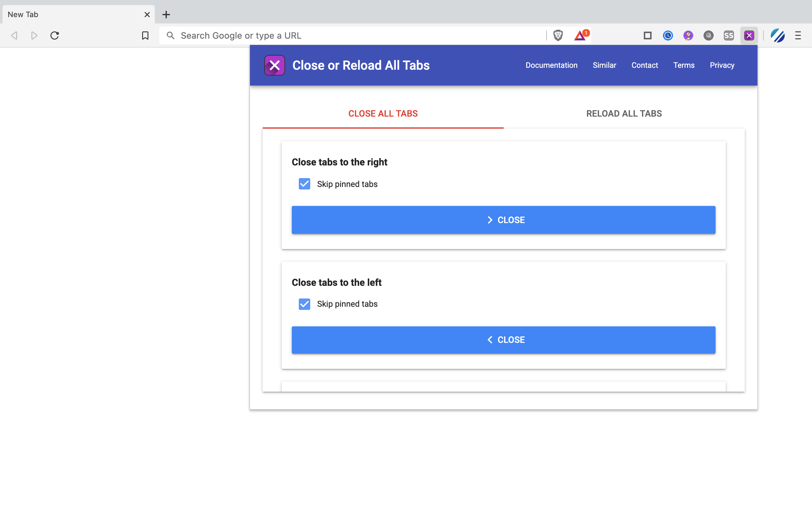
Task: Click the pink X extension icon
Action: (749, 35)
